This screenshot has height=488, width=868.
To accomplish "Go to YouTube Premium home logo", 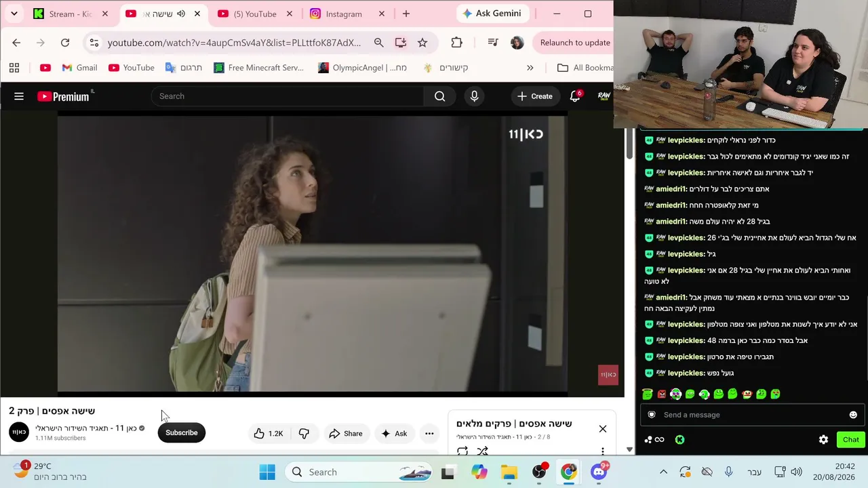I will pos(64,96).
